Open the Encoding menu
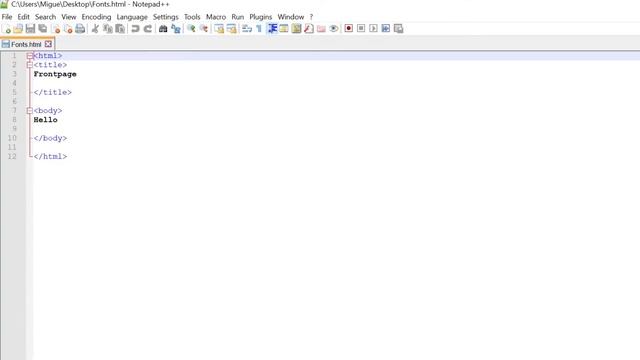 (96, 17)
